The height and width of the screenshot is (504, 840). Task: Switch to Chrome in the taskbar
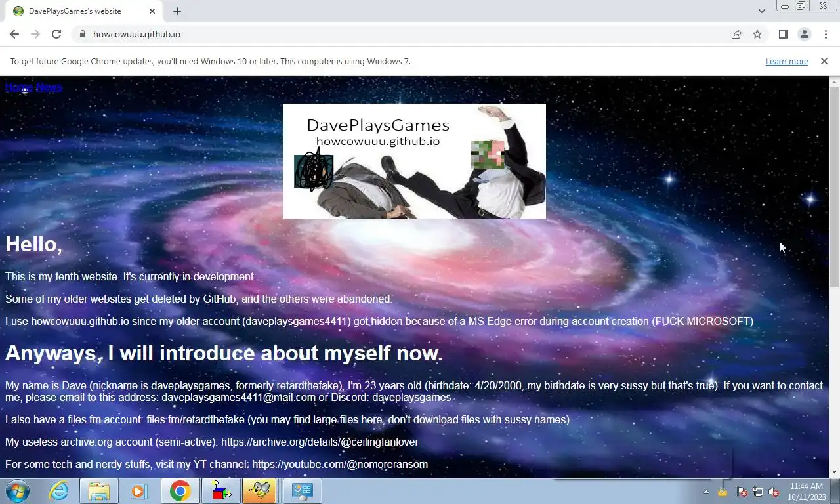[x=180, y=491]
